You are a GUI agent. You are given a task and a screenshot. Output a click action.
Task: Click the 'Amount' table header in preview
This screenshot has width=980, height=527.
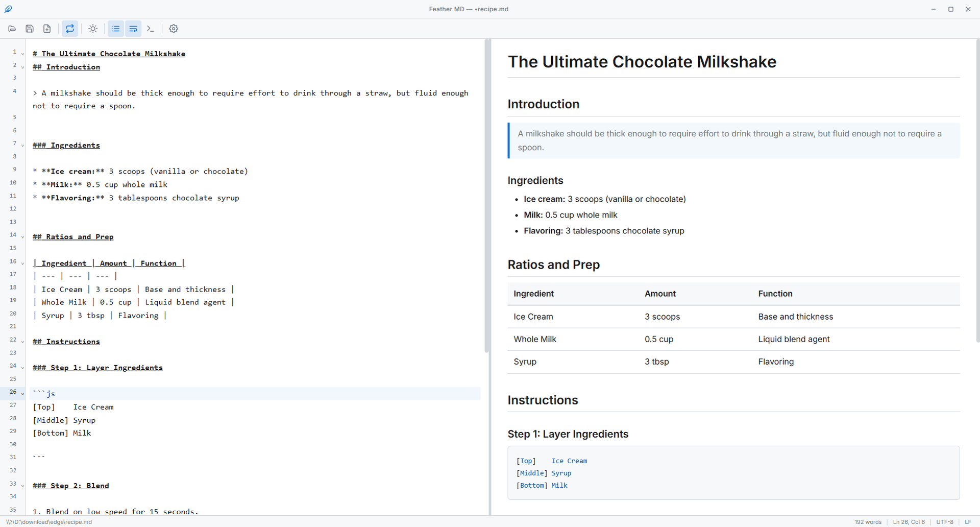(660, 294)
